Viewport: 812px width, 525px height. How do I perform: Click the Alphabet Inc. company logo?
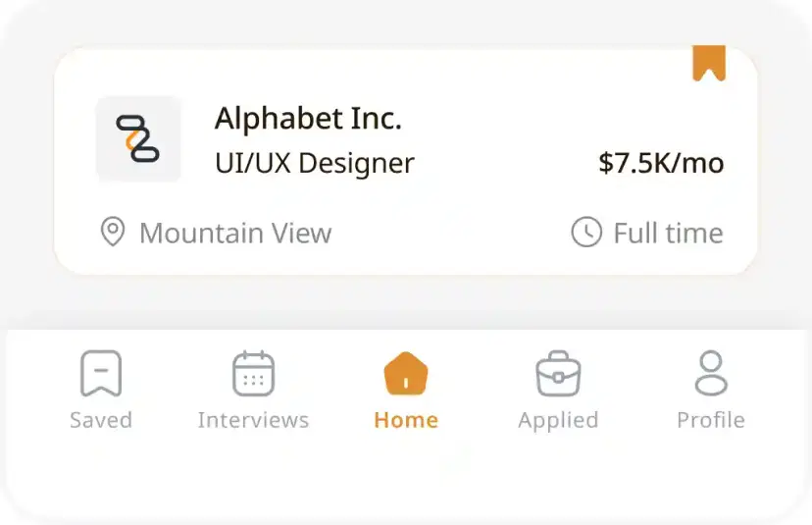[138, 138]
